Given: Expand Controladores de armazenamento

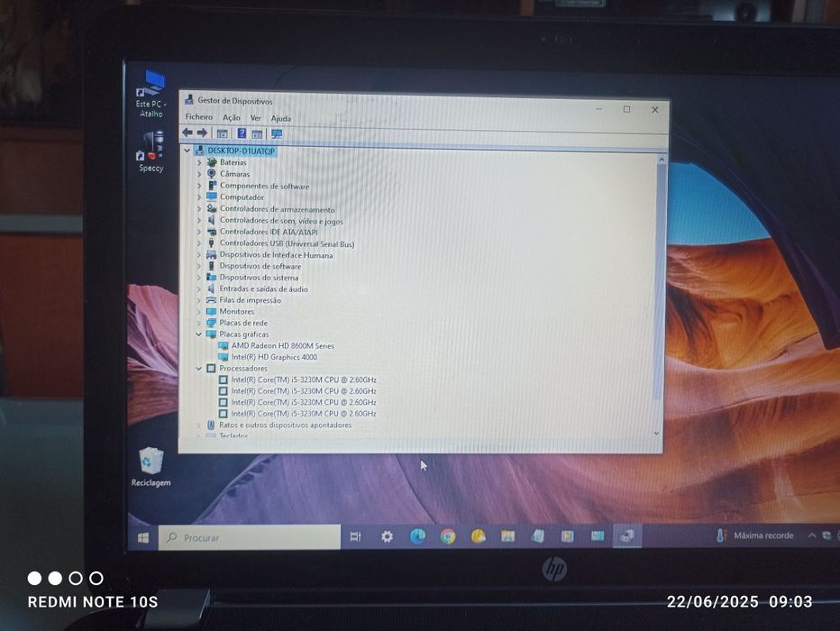Looking at the screenshot, I should (x=199, y=208).
